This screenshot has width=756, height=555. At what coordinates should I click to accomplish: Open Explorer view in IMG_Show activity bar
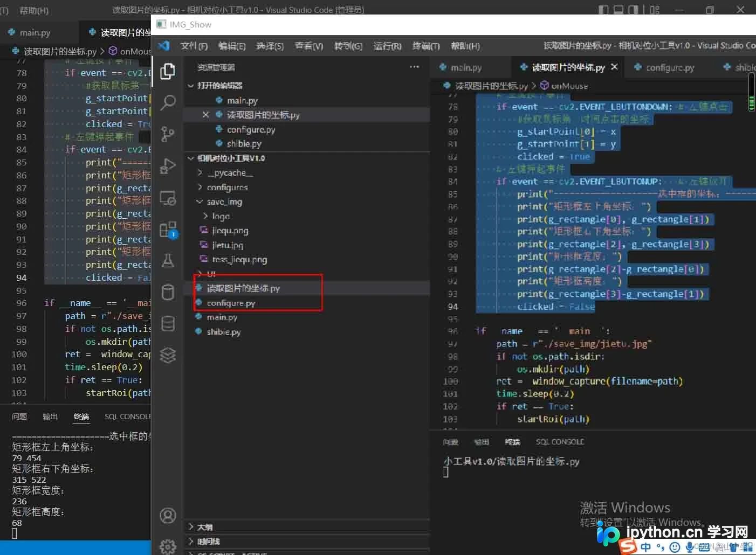point(168,71)
